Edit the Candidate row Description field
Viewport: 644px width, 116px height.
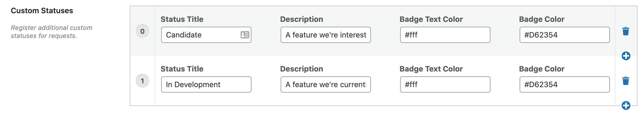pyautogui.click(x=325, y=35)
